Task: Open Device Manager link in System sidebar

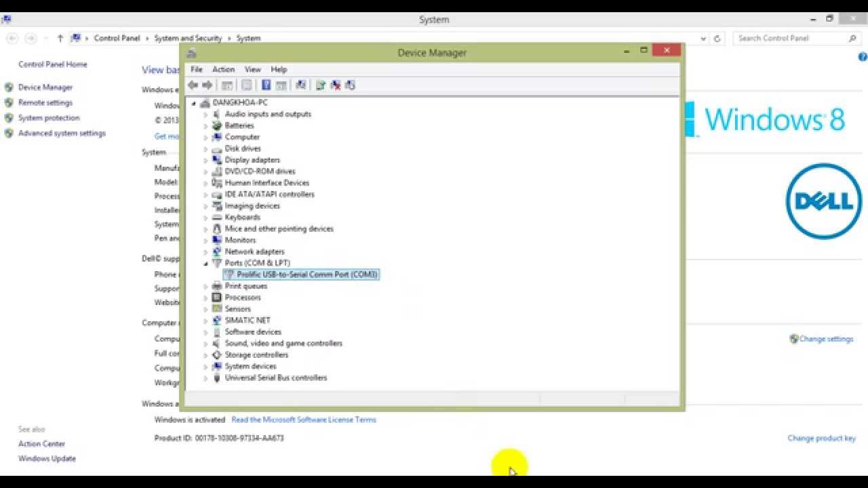Action: coord(45,87)
